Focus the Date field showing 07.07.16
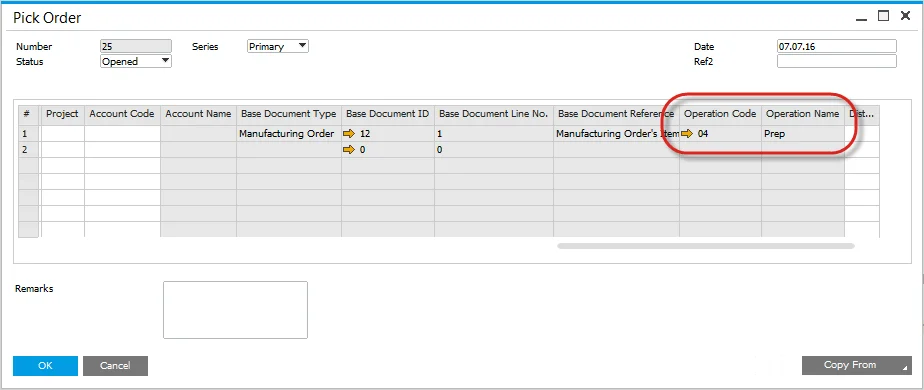924x390 pixels. click(837, 46)
